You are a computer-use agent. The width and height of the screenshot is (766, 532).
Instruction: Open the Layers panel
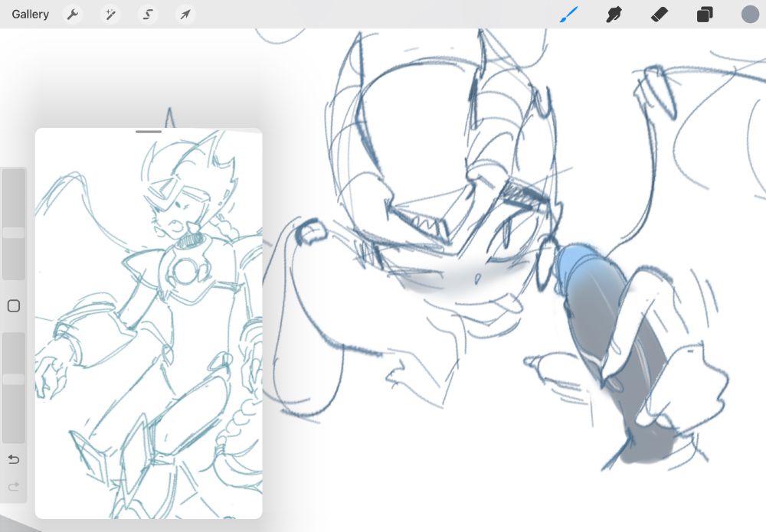coord(705,14)
